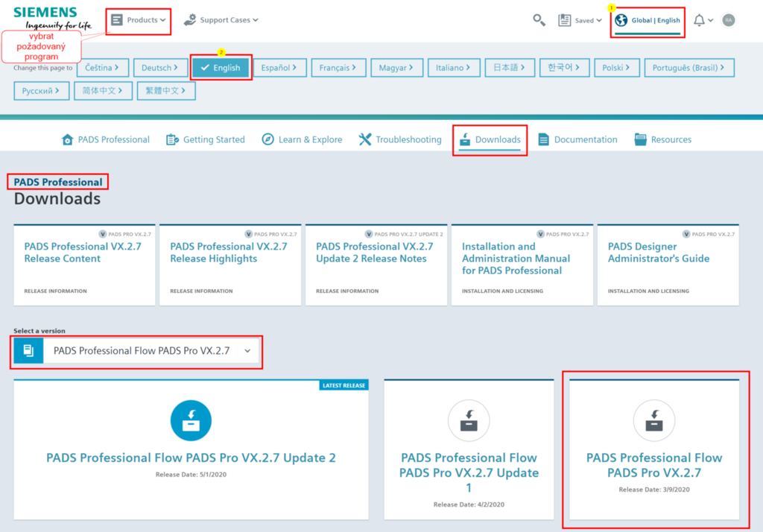Expand the chevron beside the bell

pos(710,20)
